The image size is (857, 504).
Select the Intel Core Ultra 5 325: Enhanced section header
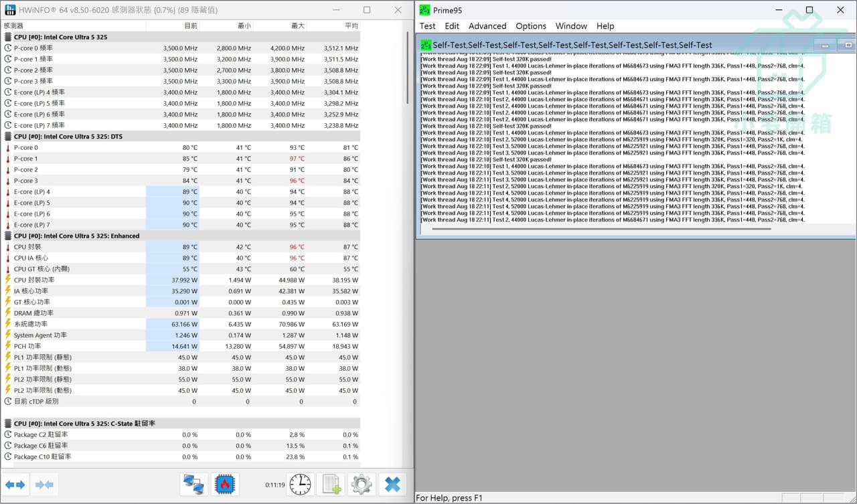pos(77,236)
